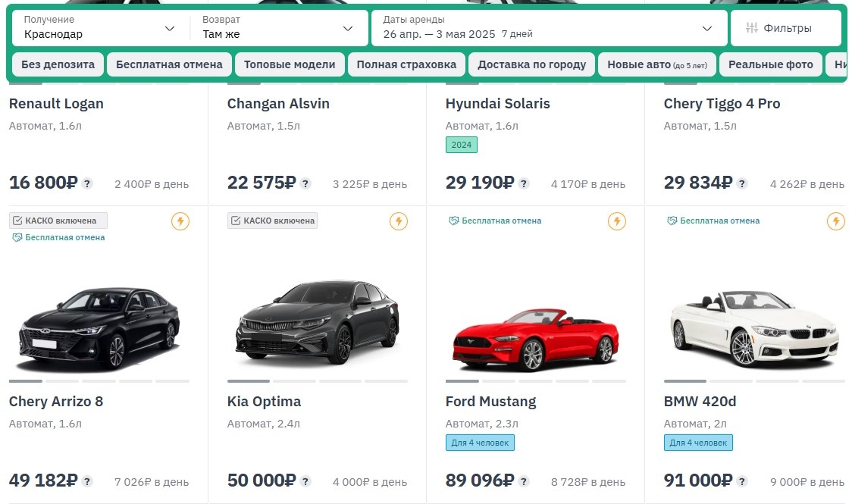The width and height of the screenshot is (852, 504).
Task: Click second photo indicator under Kia Optima image
Action: pyautogui.click(x=294, y=381)
